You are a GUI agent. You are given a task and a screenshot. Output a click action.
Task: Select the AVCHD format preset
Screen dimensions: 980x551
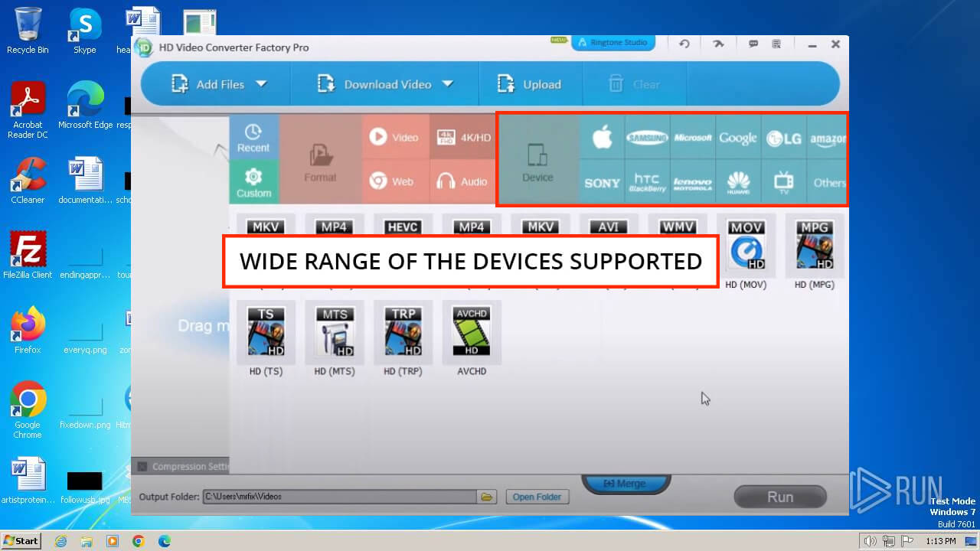pos(471,332)
